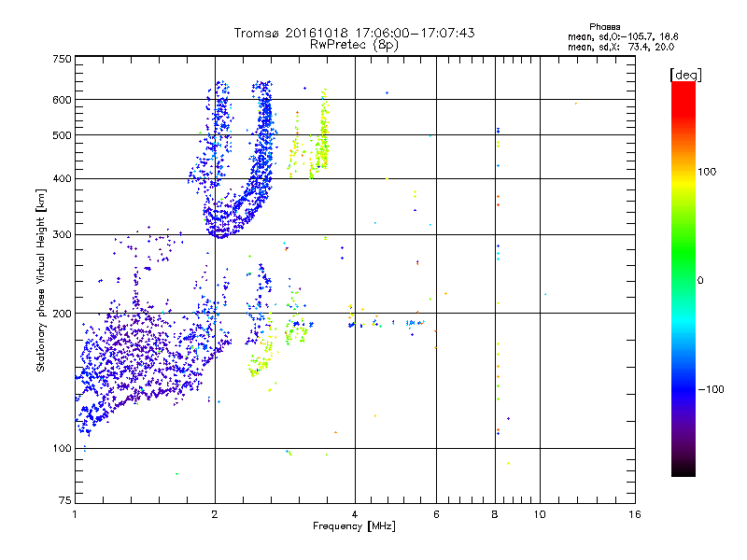Click the 'Stationary phase Virtual Height [km]' axis label
This screenshot has height=560, width=747.
pyautogui.click(x=41, y=281)
